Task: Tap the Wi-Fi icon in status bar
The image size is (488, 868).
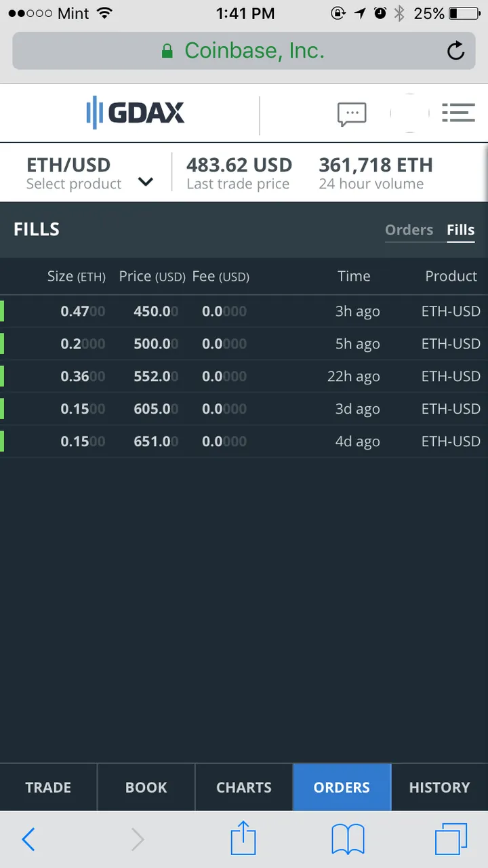Action: (105, 13)
